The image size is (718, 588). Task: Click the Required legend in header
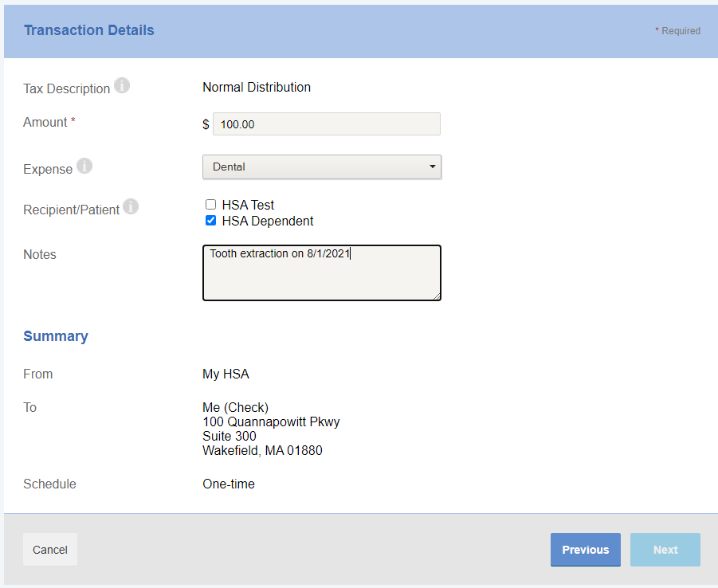coord(677,31)
